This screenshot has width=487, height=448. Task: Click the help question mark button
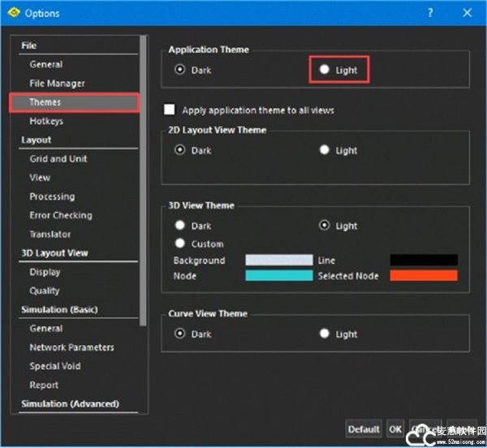tap(430, 13)
